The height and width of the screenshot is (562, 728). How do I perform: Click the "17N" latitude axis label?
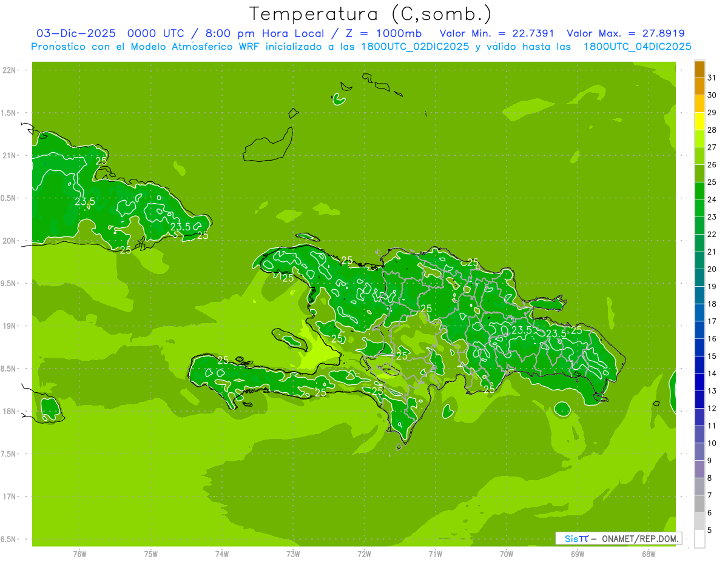tap(9, 497)
